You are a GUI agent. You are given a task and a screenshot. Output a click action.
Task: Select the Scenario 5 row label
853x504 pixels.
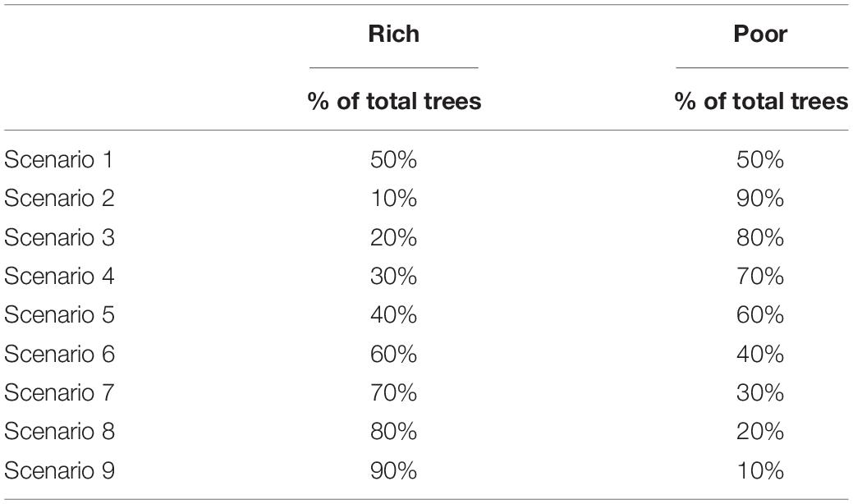[59, 315]
